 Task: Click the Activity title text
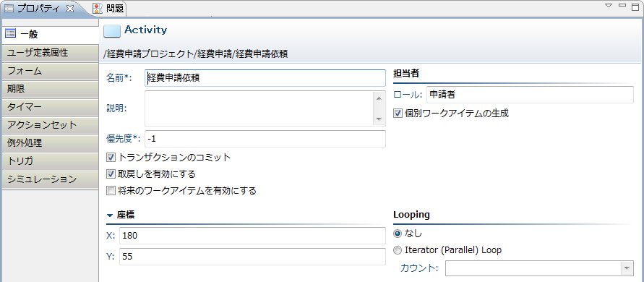(145, 30)
